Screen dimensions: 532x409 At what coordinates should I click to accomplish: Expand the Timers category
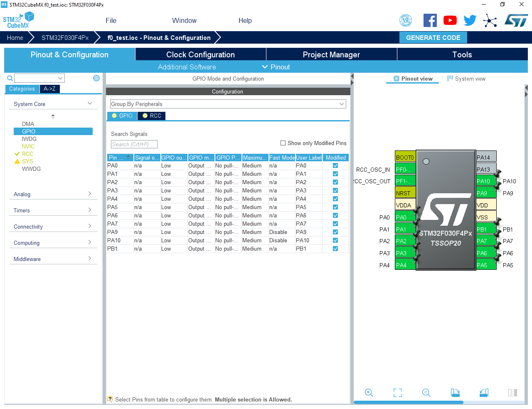point(53,210)
